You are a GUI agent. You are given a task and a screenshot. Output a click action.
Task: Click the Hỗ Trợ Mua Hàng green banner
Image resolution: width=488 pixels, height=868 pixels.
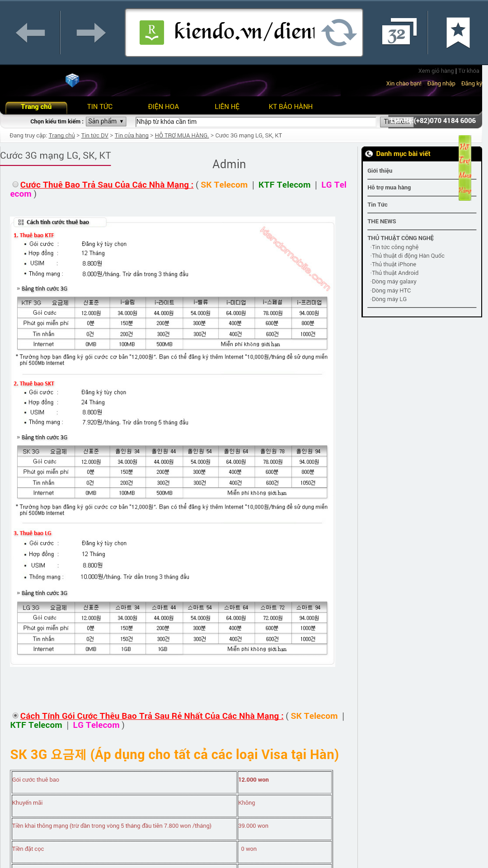click(465, 168)
